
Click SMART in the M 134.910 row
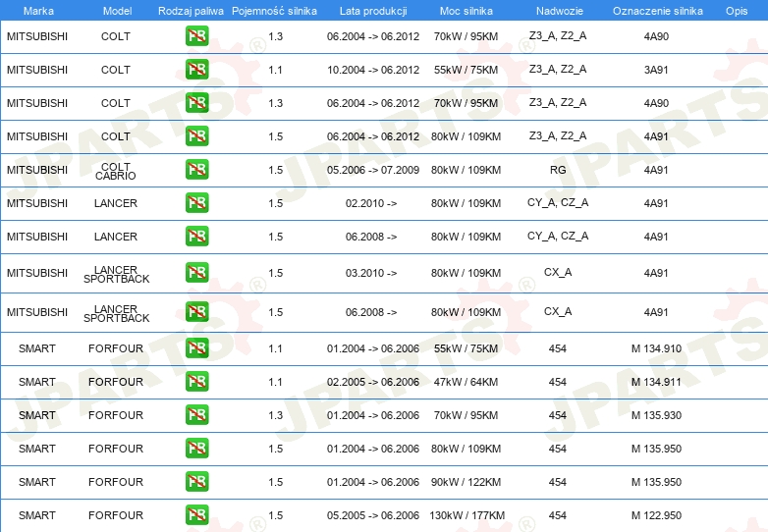pos(37,348)
